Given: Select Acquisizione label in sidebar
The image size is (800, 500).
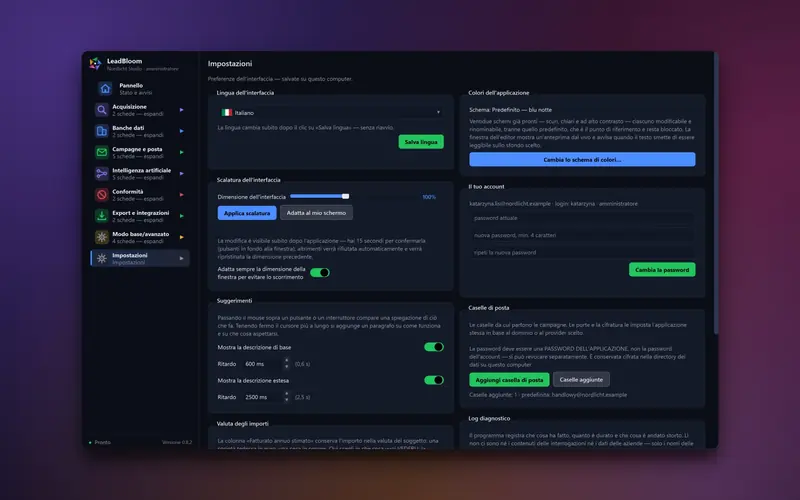Looking at the screenshot, I should coord(130,107).
